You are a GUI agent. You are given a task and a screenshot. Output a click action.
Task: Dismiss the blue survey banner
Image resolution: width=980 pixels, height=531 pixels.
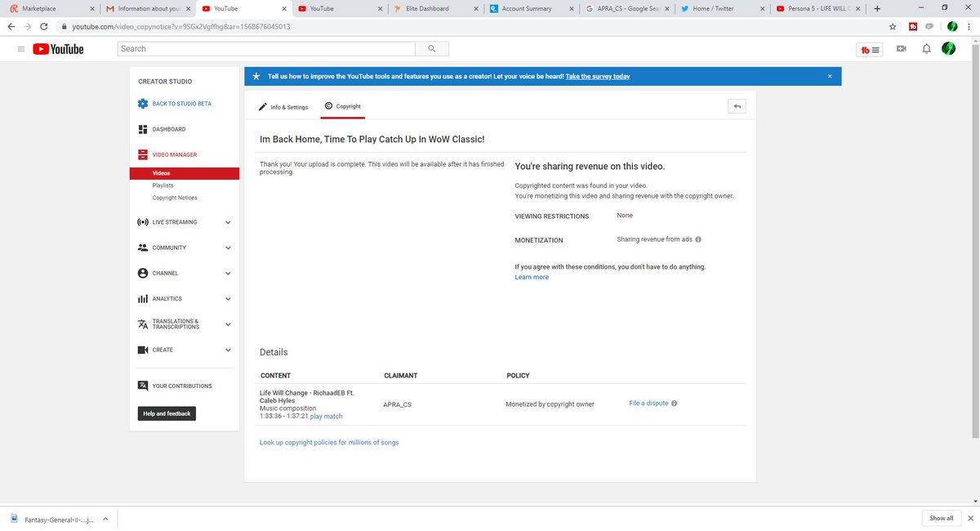point(830,76)
